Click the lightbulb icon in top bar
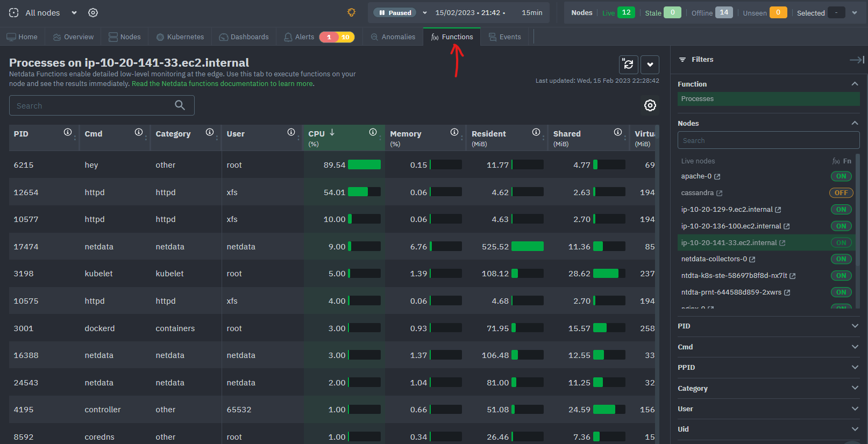This screenshot has height=444, width=868. 351,12
